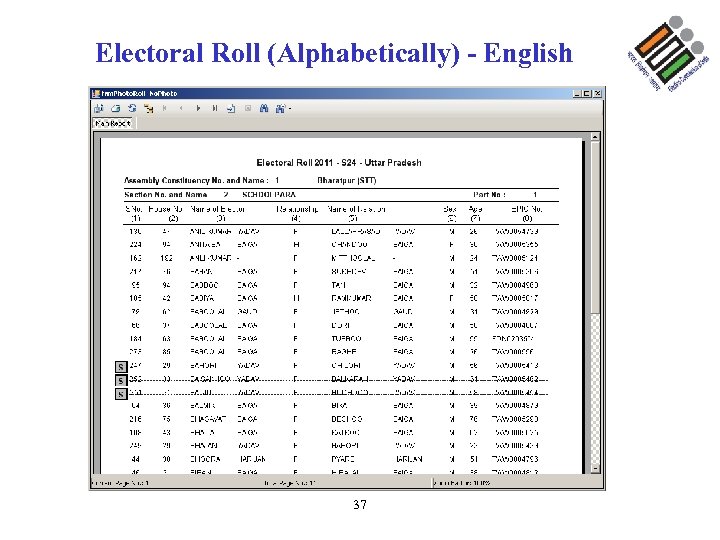Image resolution: width=720 pixels, height=540 pixels.
Task: Click the 'Name of Elector' column header
Action: click(x=217, y=209)
